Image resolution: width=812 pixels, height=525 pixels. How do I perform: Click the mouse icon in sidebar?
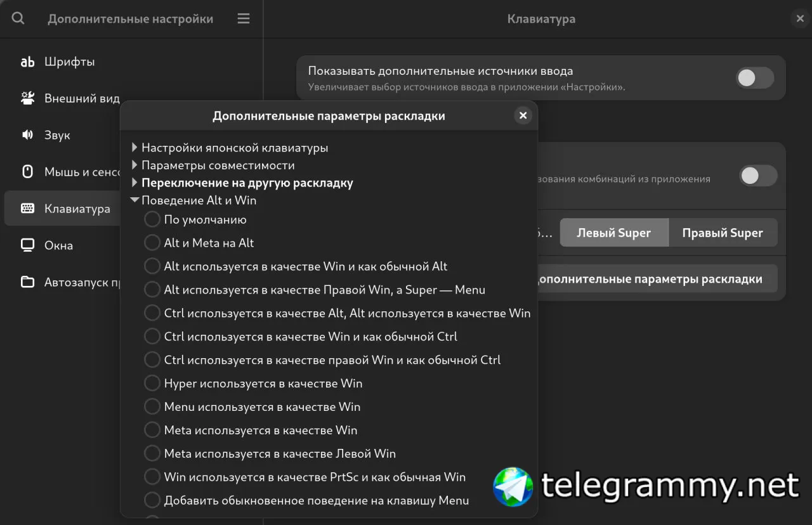[27, 172]
